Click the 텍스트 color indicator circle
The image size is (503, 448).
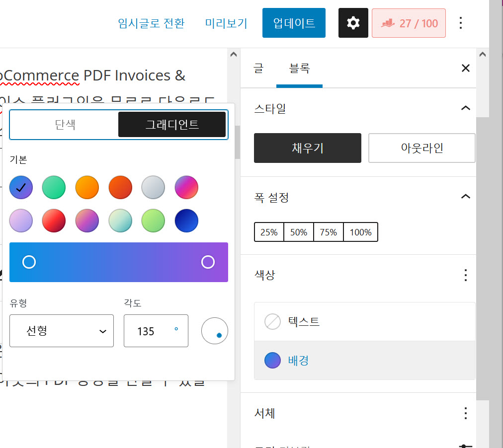(x=272, y=321)
